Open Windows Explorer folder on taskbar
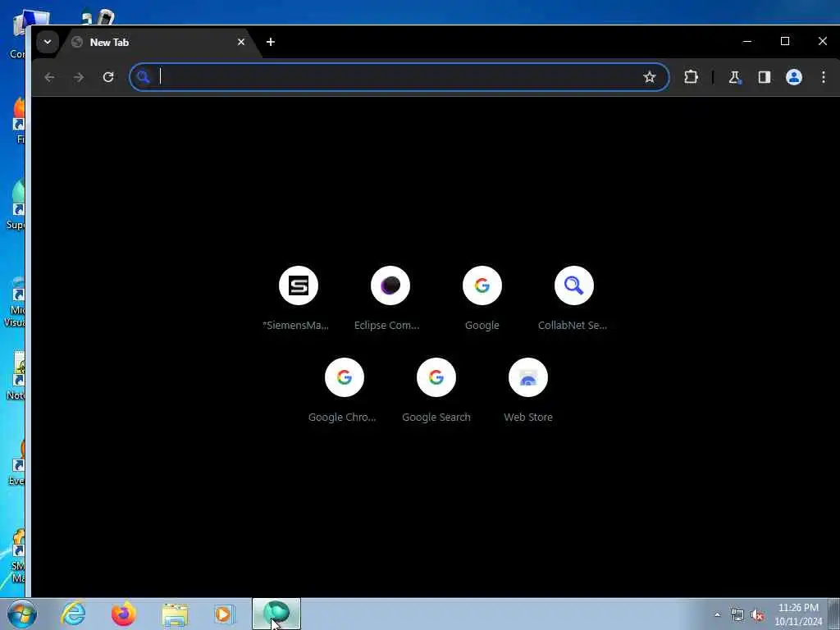 click(x=175, y=614)
